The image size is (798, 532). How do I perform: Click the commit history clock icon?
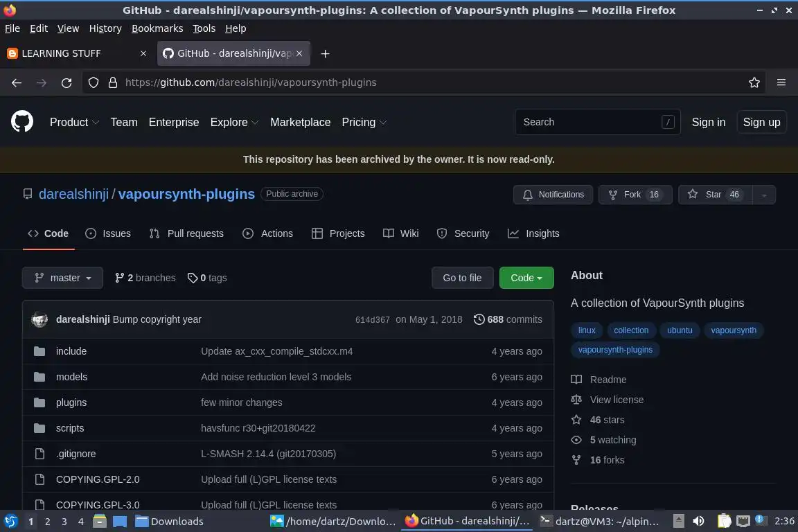tap(479, 319)
